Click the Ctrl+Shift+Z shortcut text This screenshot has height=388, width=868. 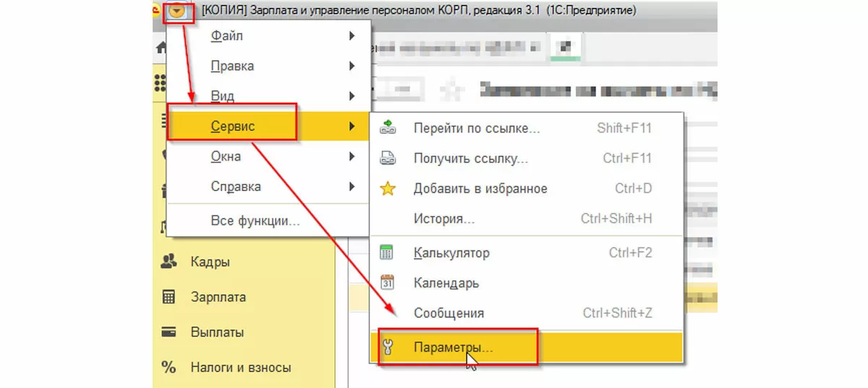618,313
